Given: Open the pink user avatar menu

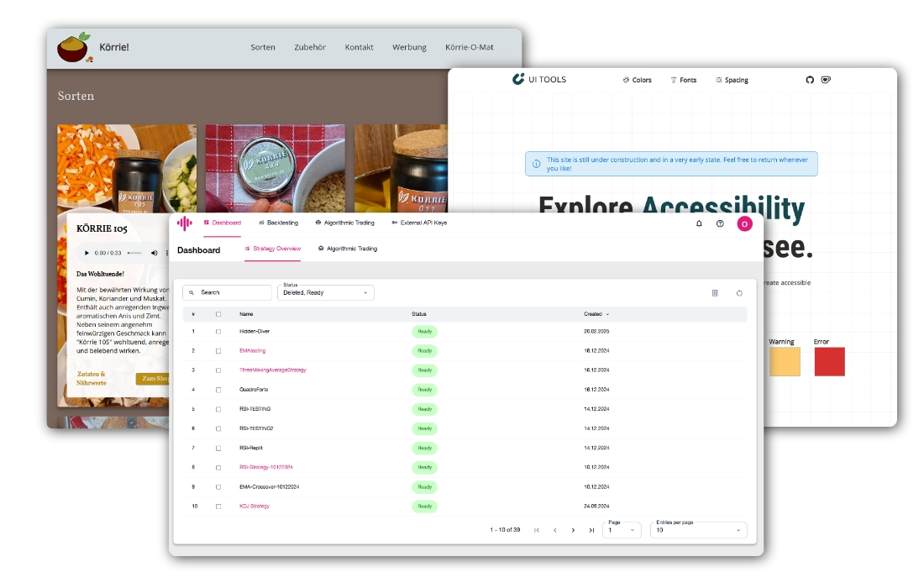Looking at the screenshot, I should [x=744, y=223].
